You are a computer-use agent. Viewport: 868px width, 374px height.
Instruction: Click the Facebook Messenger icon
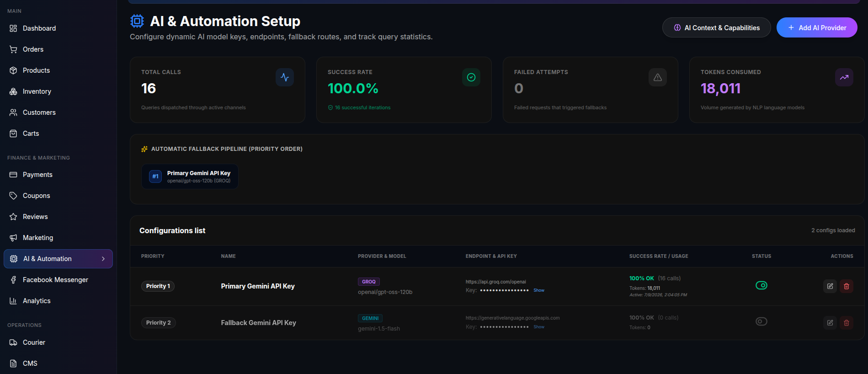13,280
